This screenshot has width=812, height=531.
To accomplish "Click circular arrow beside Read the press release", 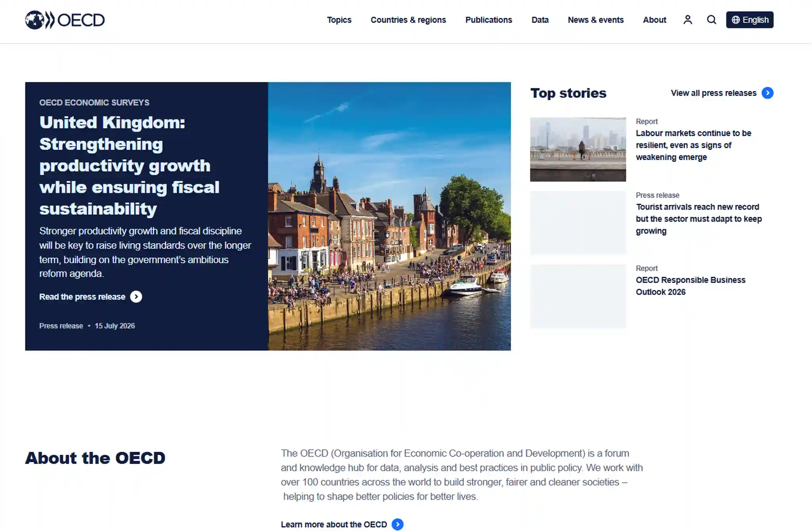I will pyautogui.click(x=136, y=297).
